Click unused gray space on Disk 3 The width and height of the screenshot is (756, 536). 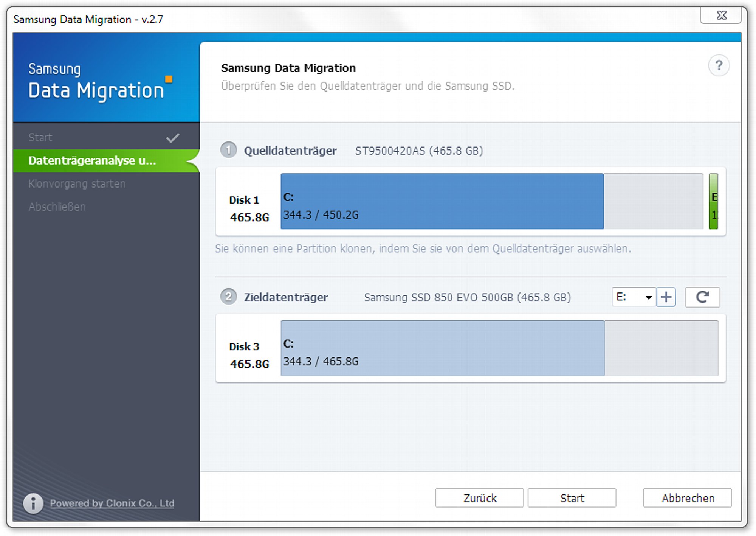point(661,348)
